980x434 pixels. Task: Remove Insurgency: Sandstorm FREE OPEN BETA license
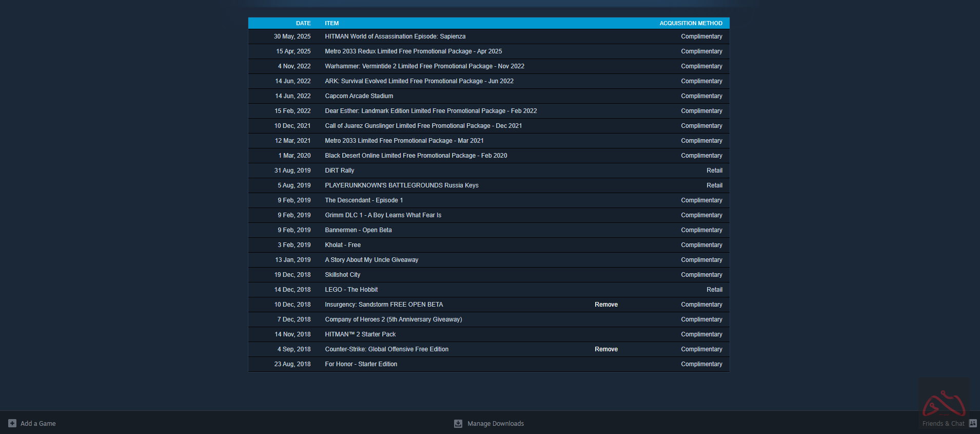[606, 305]
